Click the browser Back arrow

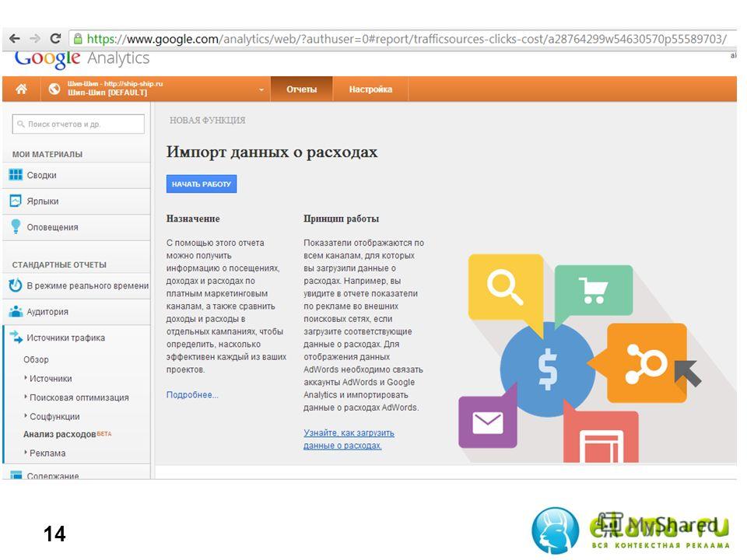point(15,39)
